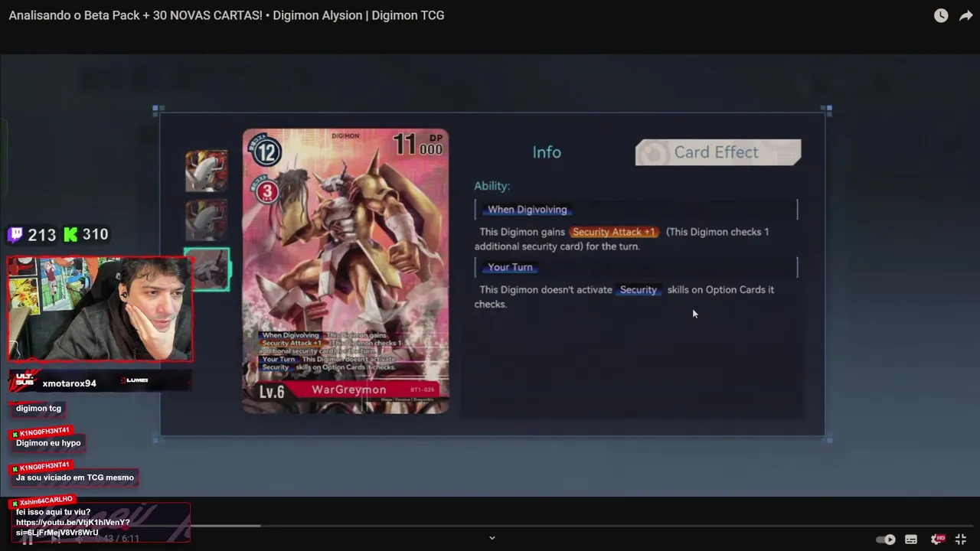Click the blue Security keyword tag

click(x=639, y=290)
